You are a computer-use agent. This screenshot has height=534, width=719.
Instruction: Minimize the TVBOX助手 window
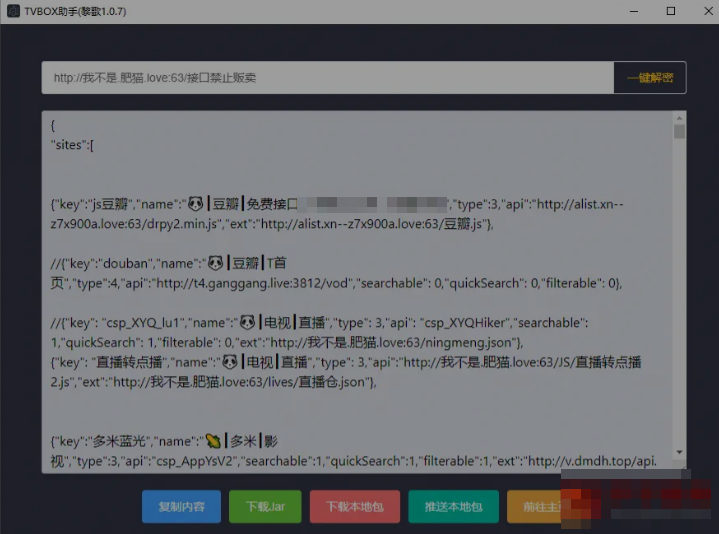(634, 11)
